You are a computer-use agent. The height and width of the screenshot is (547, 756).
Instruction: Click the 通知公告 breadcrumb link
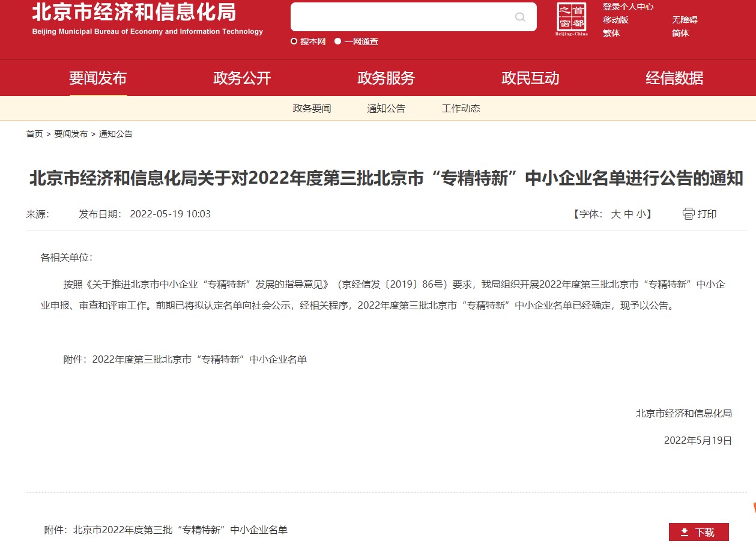[x=116, y=134]
